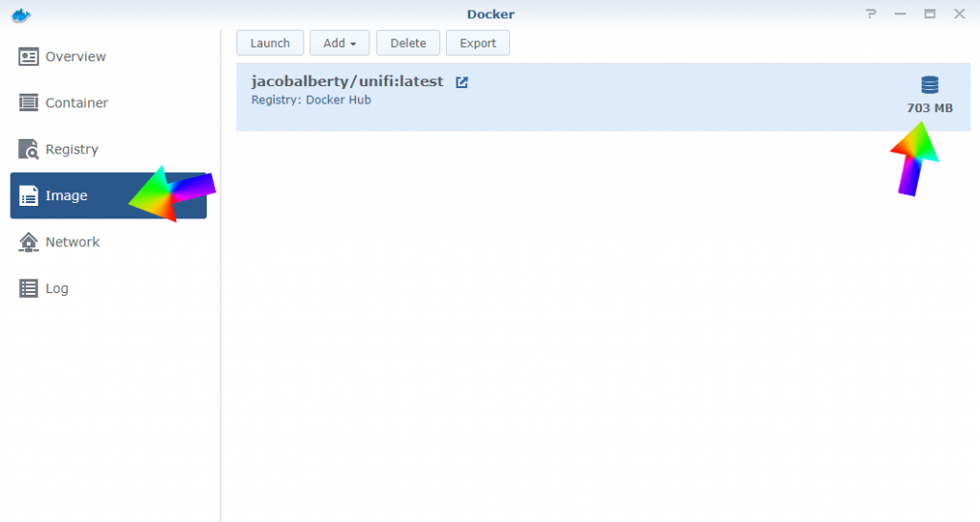Close the Docker window

point(959,13)
